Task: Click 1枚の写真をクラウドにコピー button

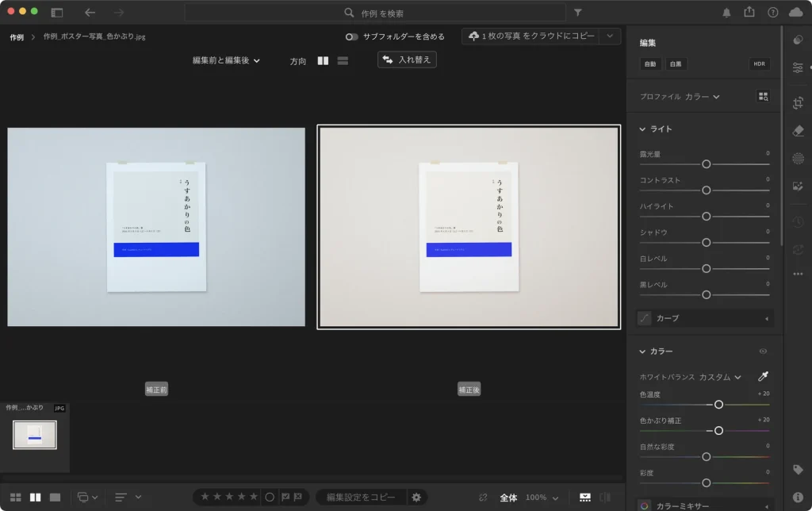Action: [531, 36]
